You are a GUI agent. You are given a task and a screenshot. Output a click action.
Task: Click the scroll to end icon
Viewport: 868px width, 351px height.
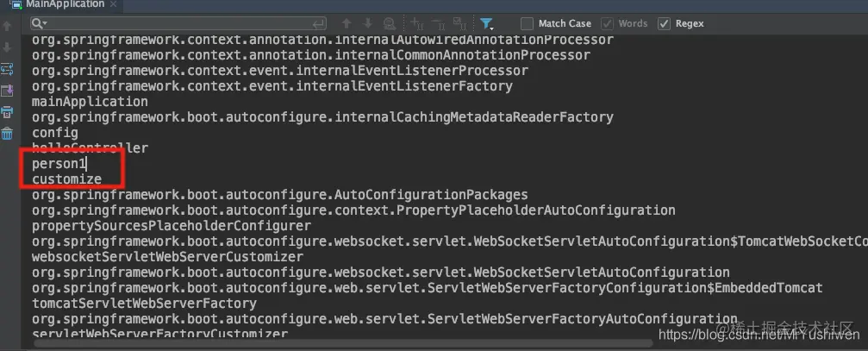click(7, 91)
